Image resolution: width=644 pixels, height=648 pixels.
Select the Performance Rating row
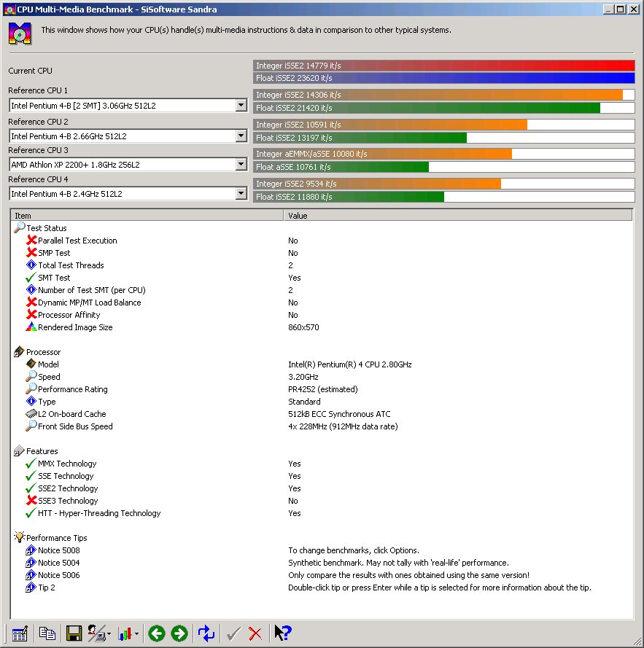(x=322, y=389)
